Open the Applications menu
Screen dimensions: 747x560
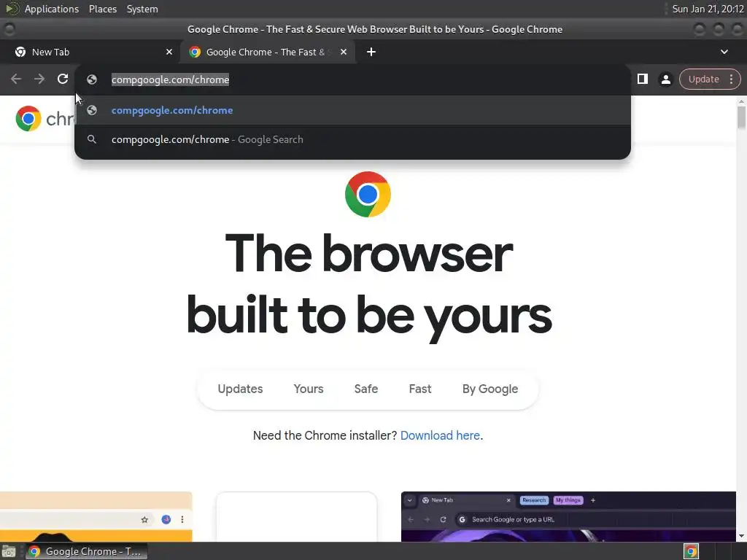tap(52, 9)
